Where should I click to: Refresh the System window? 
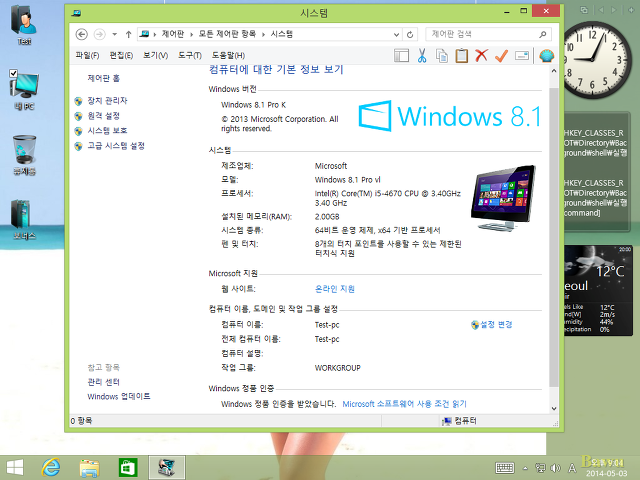tap(410, 35)
